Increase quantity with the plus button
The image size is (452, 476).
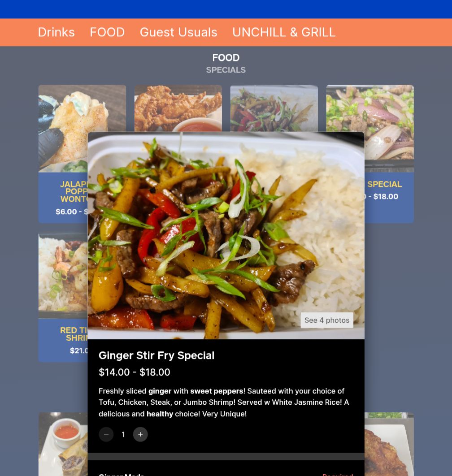coord(140,434)
